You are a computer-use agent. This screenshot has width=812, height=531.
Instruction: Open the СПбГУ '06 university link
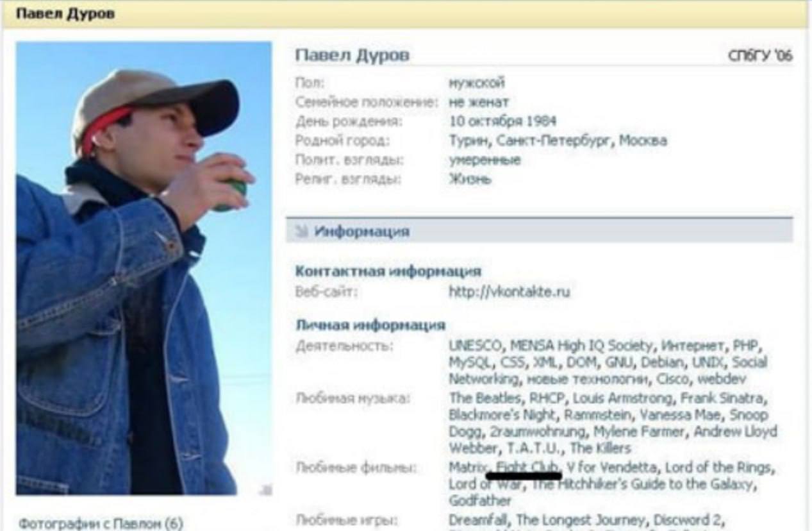(760, 56)
